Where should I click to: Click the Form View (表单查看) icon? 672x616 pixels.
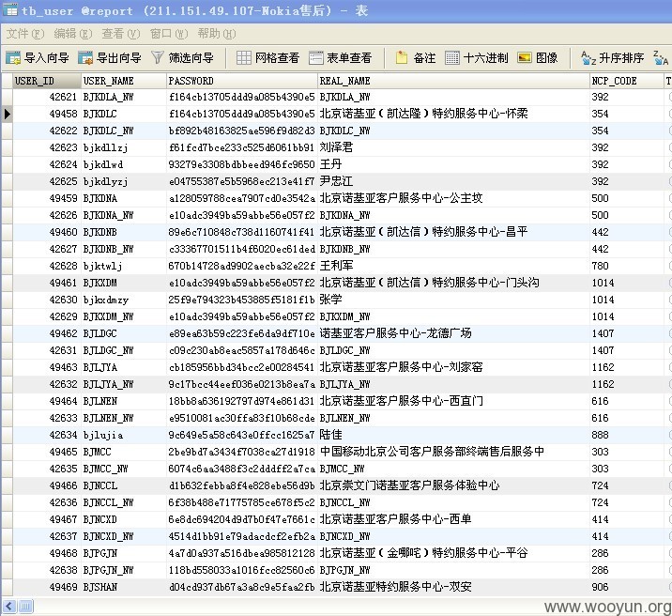316,58
